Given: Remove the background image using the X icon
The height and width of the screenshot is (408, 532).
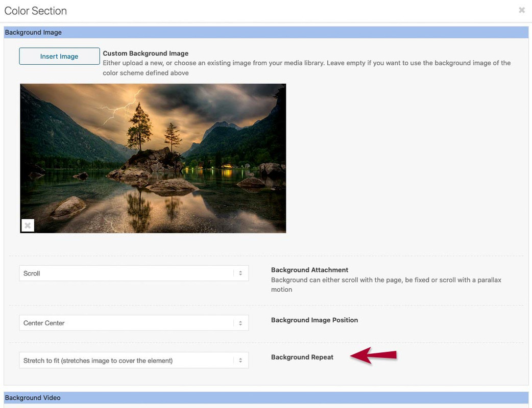Looking at the screenshot, I should 28,225.
